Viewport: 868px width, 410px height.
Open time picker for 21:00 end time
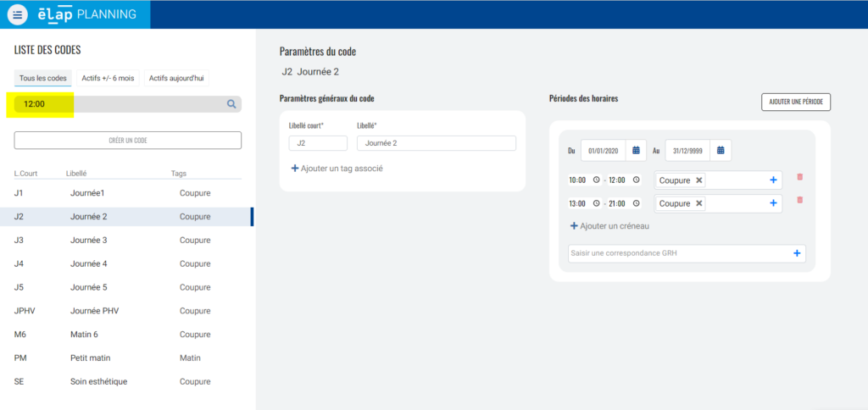click(x=637, y=203)
